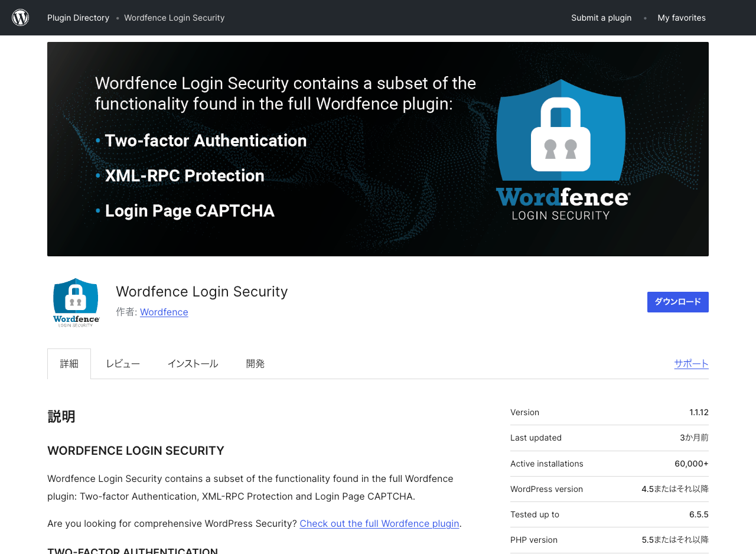The image size is (756, 554).
Task: Click the 作者: label text
Action: pos(126,312)
